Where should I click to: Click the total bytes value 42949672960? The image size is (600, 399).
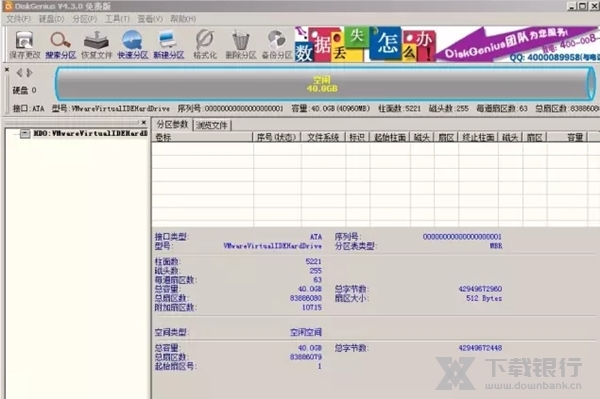480,289
